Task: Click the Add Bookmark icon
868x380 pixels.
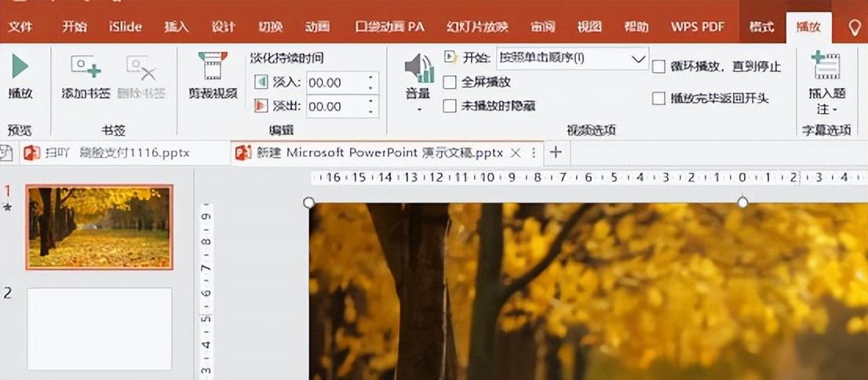Action: [86, 67]
